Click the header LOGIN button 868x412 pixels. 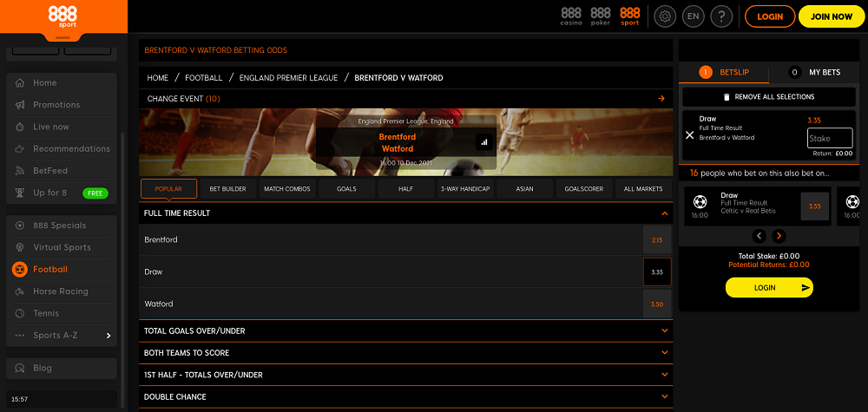[770, 16]
